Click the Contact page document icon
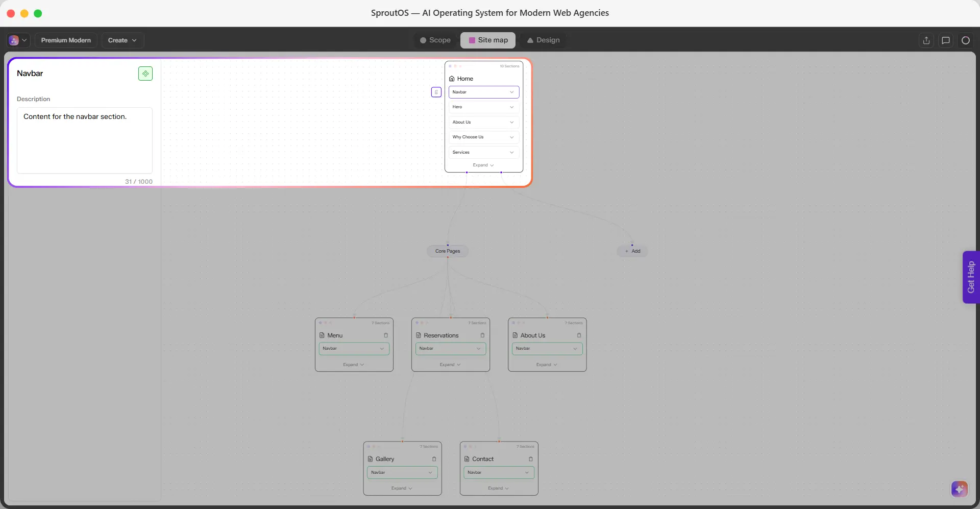This screenshot has width=980, height=509. click(467, 459)
